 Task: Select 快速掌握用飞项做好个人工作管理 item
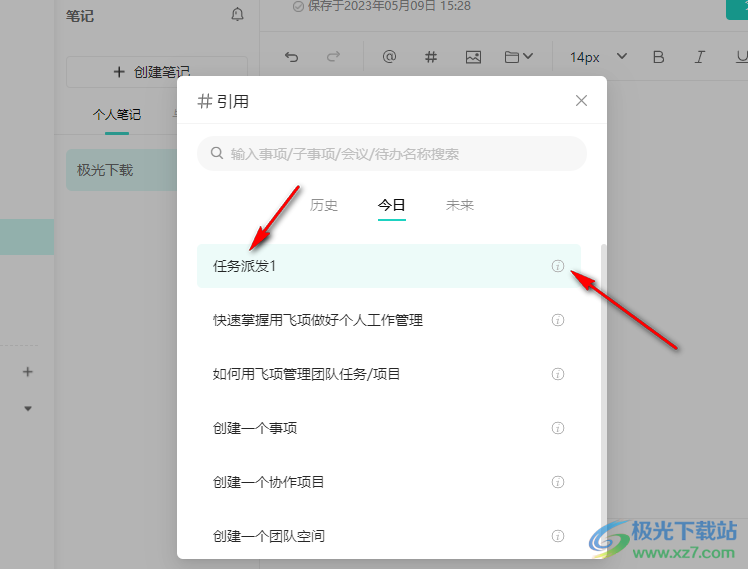(x=318, y=320)
